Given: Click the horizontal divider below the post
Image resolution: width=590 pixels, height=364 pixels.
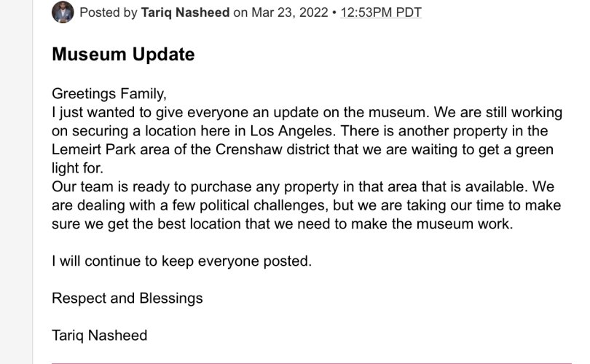Looking at the screenshot, I should tap(312, 363).
